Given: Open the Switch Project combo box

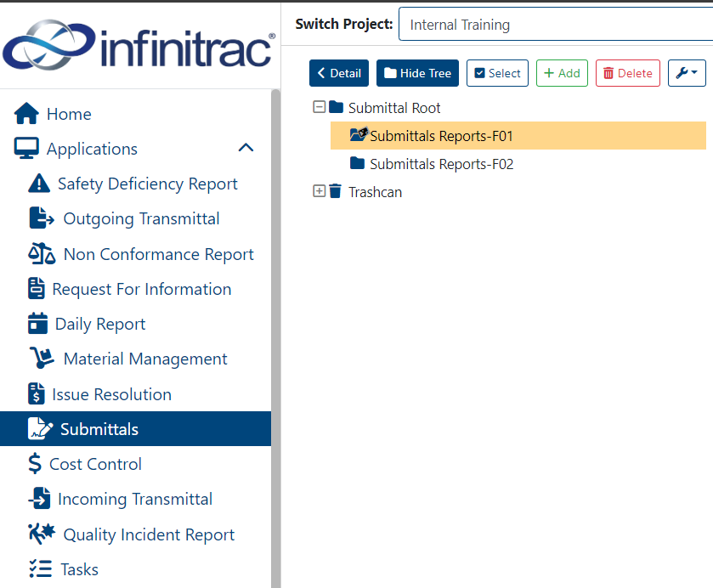Looking at the screenshot, I should click(x=556, y=25).
